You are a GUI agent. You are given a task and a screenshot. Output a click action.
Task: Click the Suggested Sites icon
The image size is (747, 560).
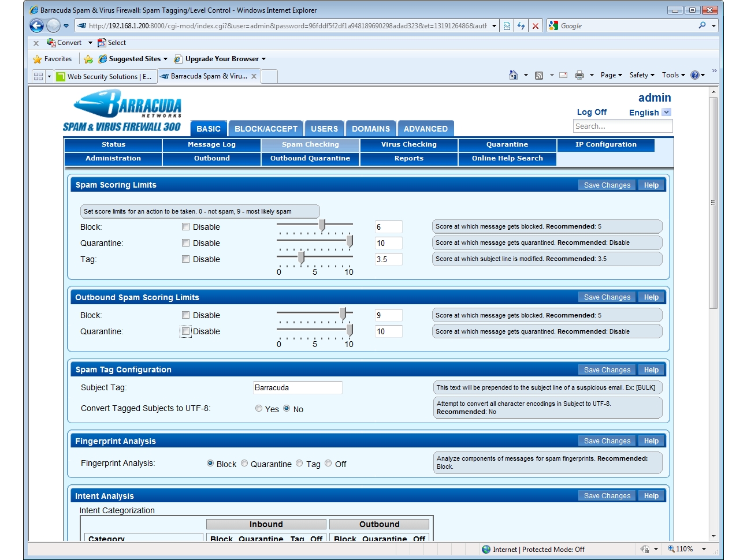pos(103,59)
